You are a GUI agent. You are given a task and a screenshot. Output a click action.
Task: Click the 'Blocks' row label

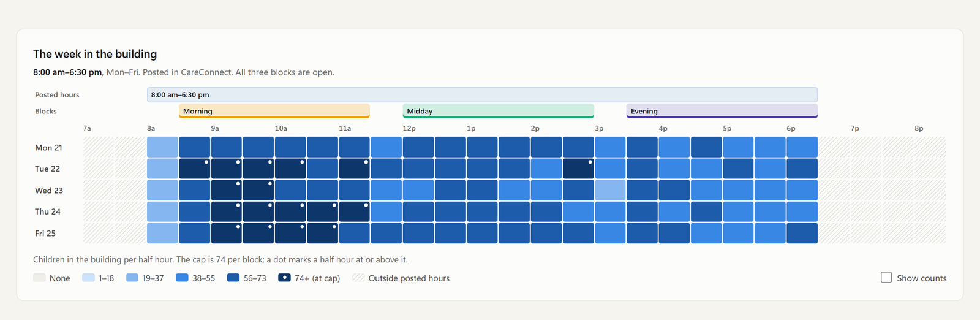pos(46,111)
